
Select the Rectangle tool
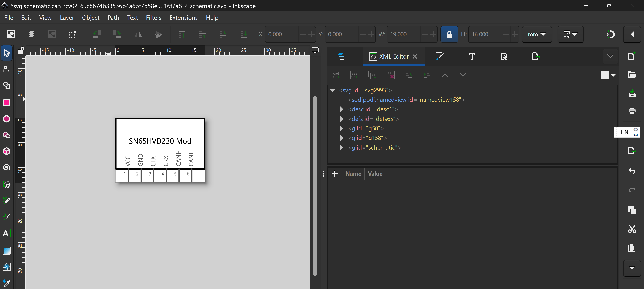7,103
